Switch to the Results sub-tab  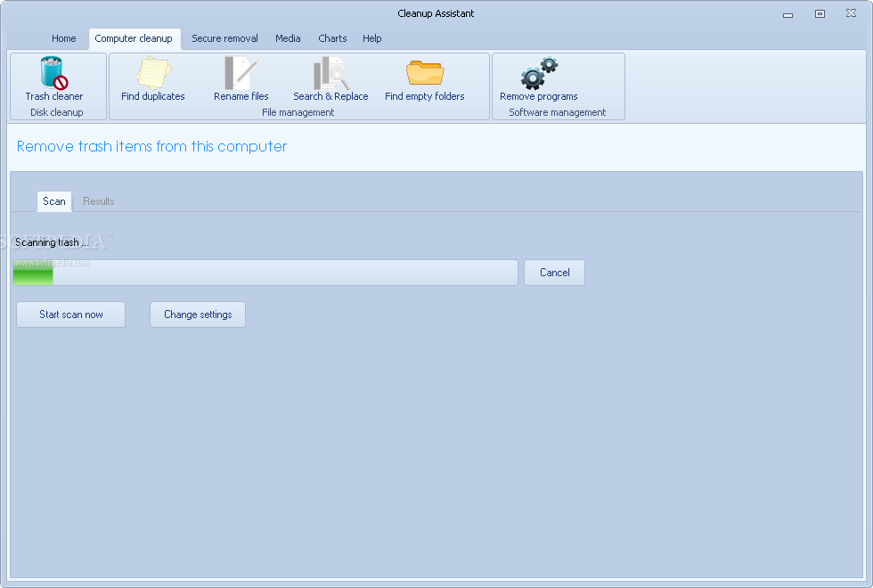[99, 201]
